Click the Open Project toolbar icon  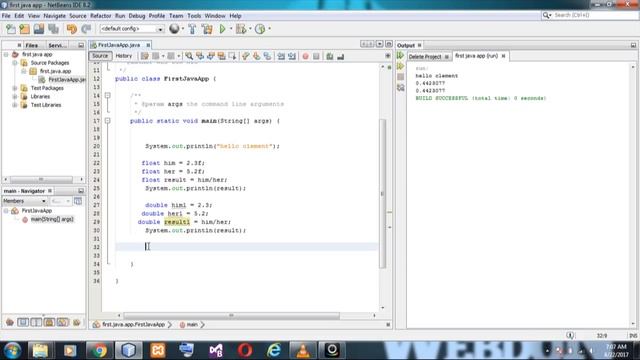tap(39, 29)
